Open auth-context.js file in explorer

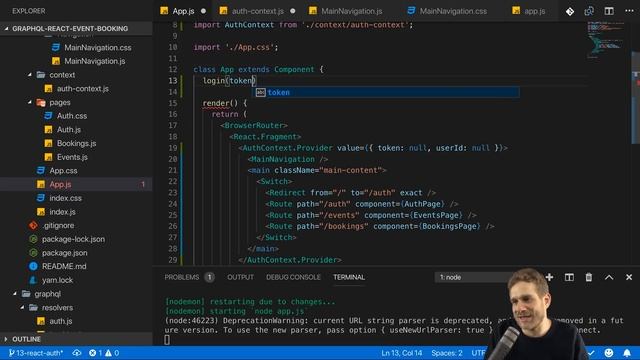(x=82, y=89)
